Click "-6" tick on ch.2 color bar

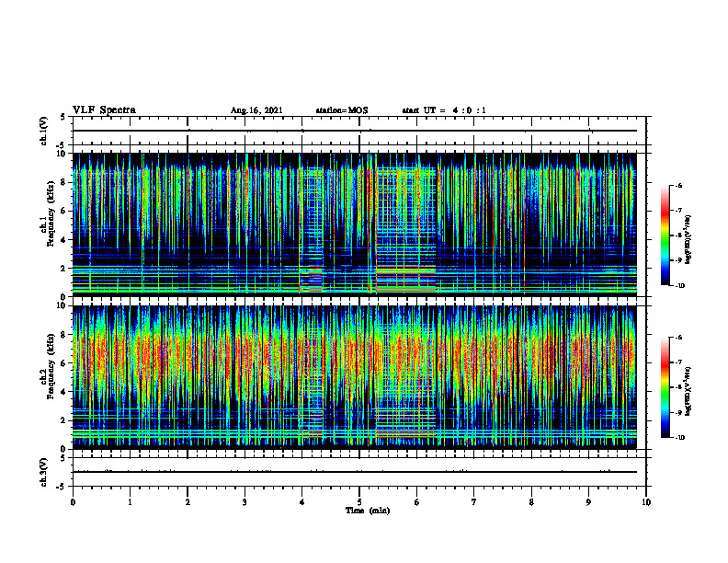click(x=678, y=338)
